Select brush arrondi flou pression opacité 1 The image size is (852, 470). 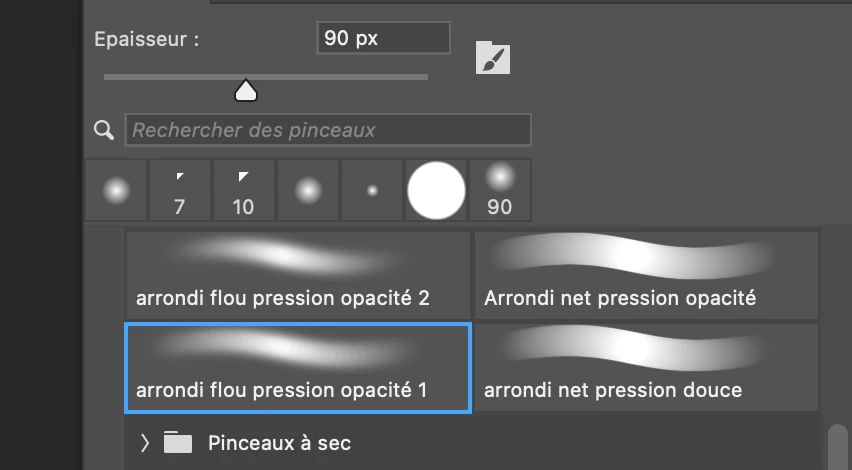point(298,368)
